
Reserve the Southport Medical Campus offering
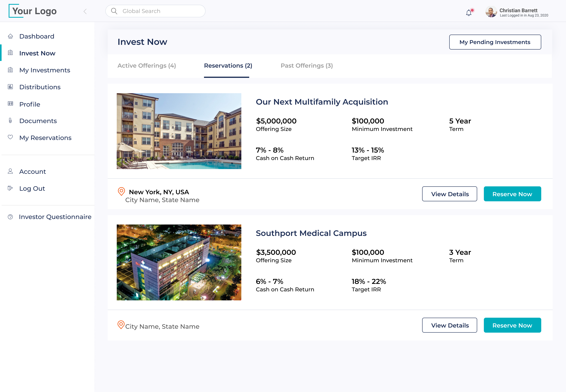[512, 325]
